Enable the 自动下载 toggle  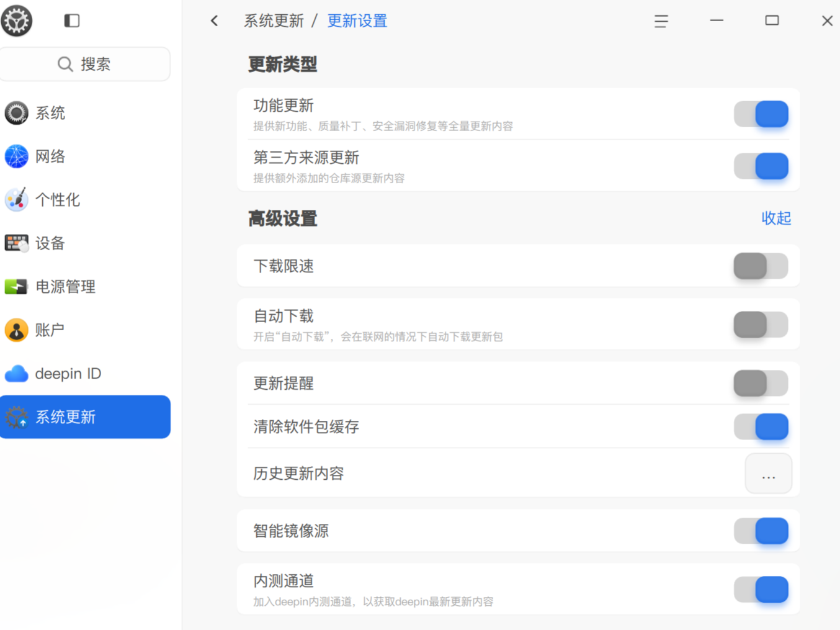click(x=761, y=325)
